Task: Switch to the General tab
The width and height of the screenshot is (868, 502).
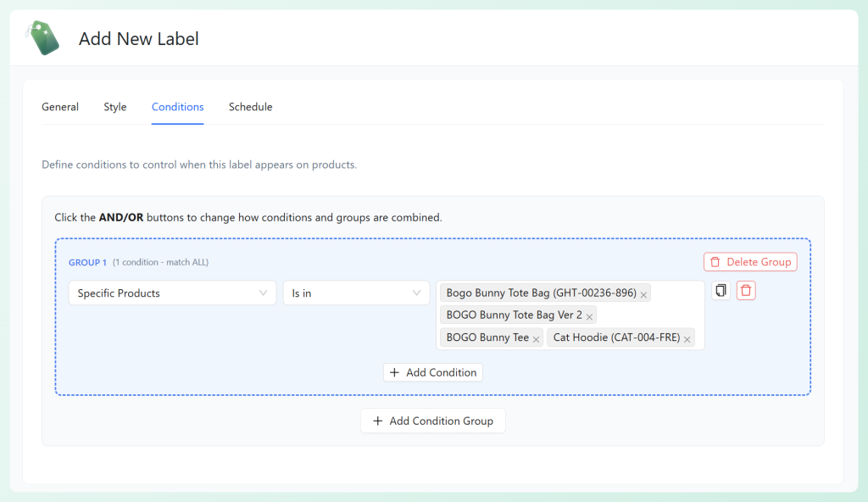Action: click(59, 107)
